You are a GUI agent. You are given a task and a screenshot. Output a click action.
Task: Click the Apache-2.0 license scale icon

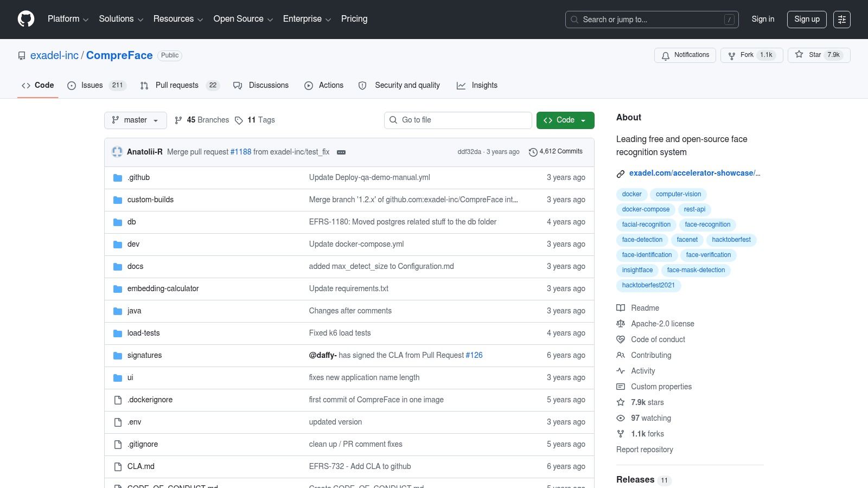pos(621,324)
